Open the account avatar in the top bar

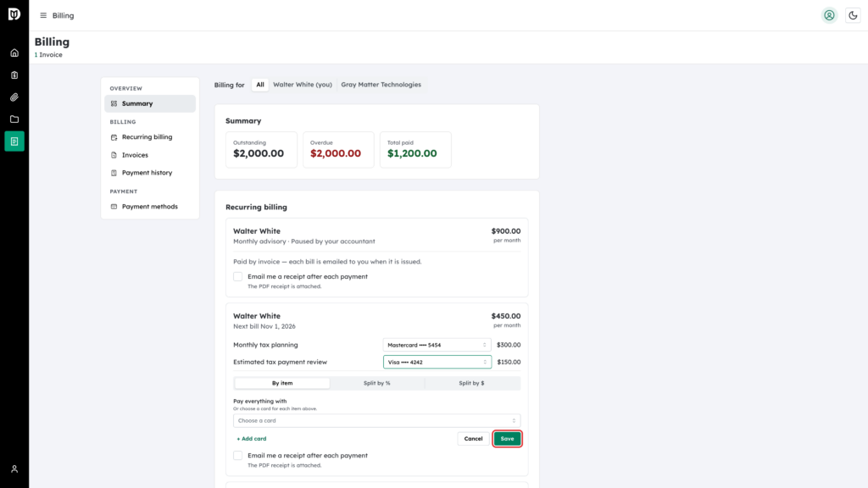[829, 15]
